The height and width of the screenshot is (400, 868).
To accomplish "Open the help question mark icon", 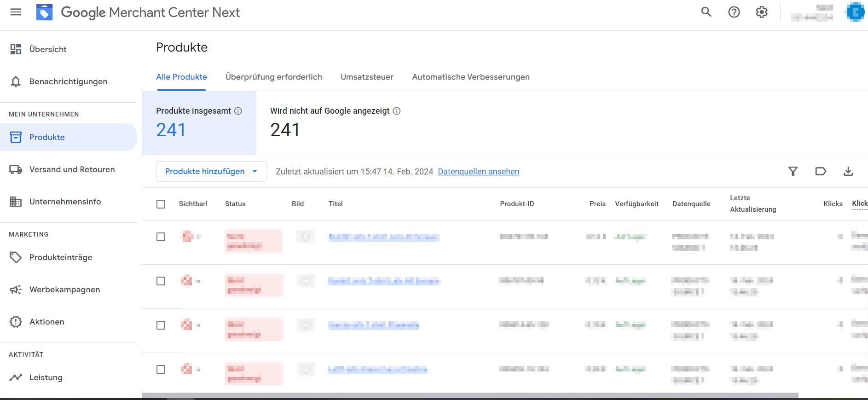I will (734, 12).
